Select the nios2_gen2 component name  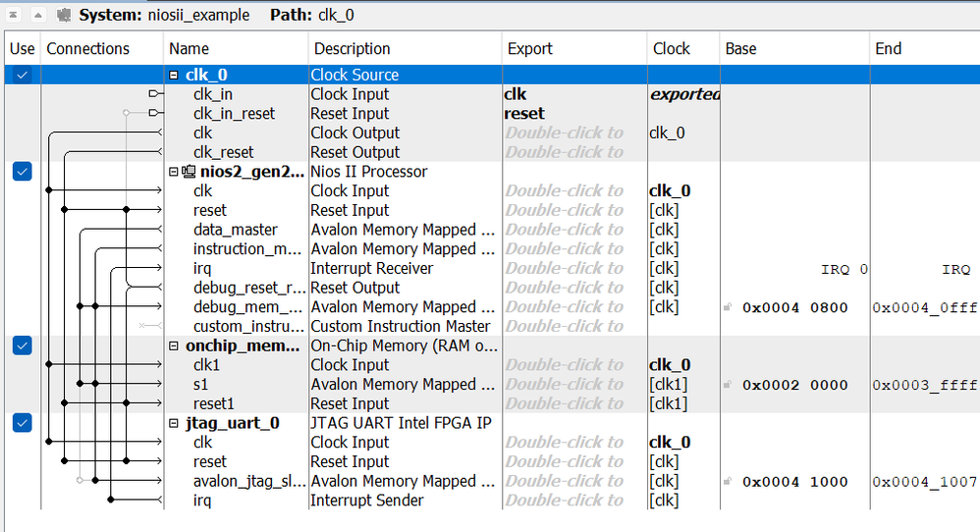[x=252, y=172]
